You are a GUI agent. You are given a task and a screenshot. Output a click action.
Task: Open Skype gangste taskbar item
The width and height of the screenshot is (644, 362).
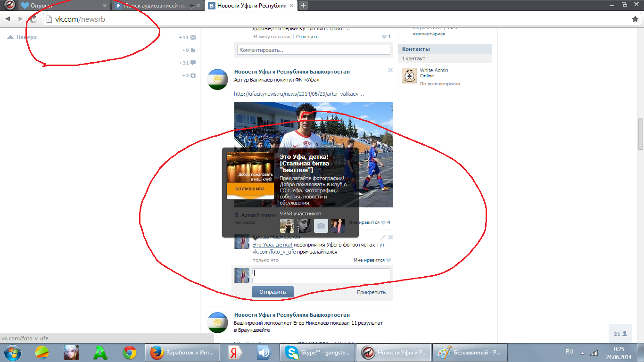click(317, 353)
